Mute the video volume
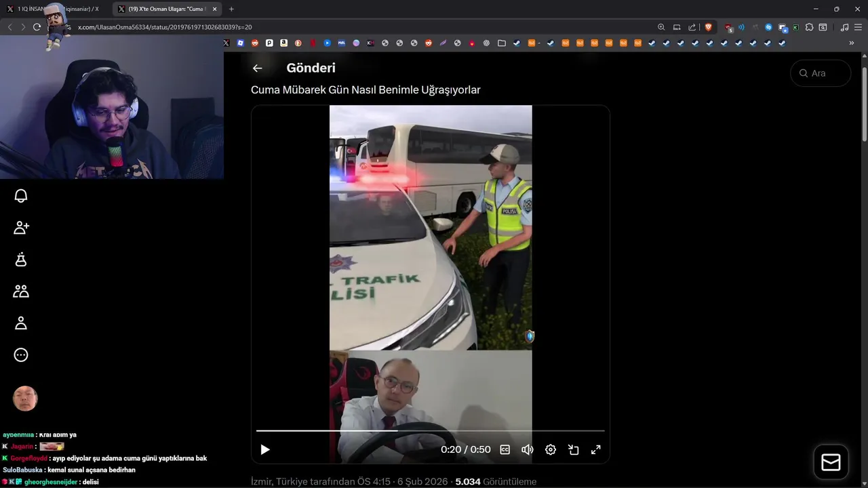Screen dimensions: 868x488 [x=527, y=449]
